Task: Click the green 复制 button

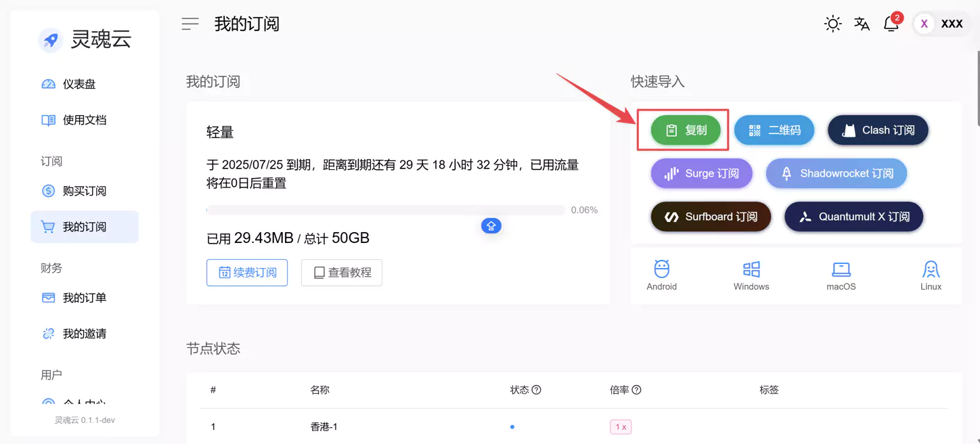Action: [686, 130]
